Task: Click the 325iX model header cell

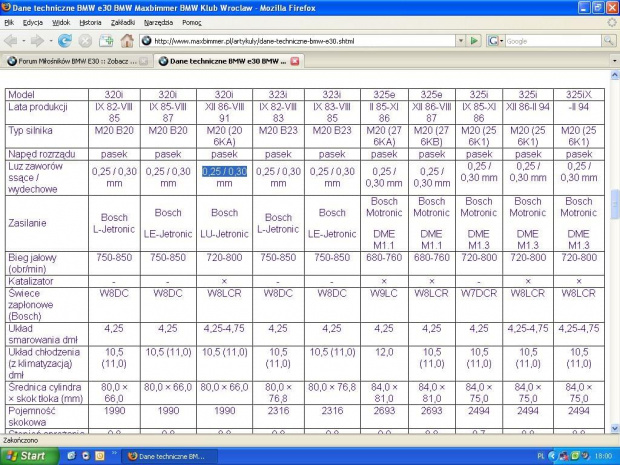Action: 578,95
